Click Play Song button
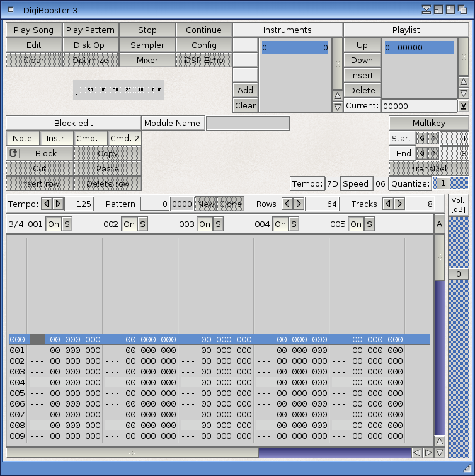The image size is (475, 476). 33,30
